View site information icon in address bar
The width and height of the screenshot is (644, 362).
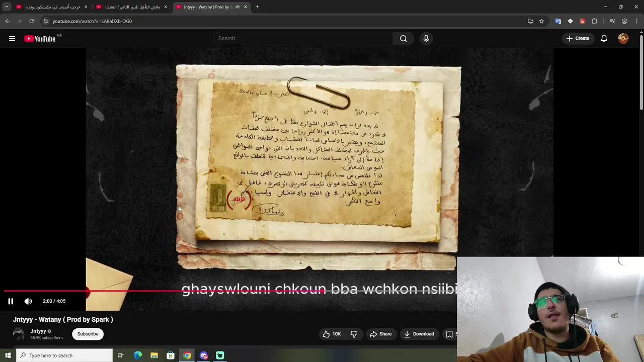pos(46,21)
